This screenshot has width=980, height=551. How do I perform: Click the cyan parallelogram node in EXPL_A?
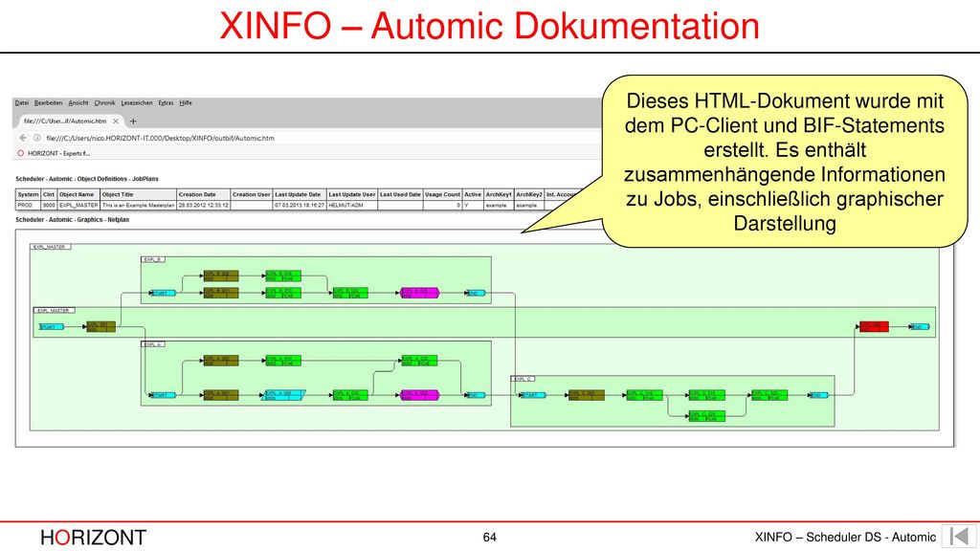(283, 395)
